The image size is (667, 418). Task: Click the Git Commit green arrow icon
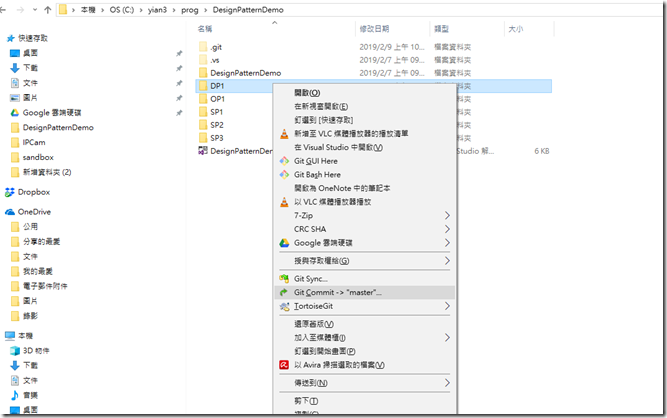284,293
